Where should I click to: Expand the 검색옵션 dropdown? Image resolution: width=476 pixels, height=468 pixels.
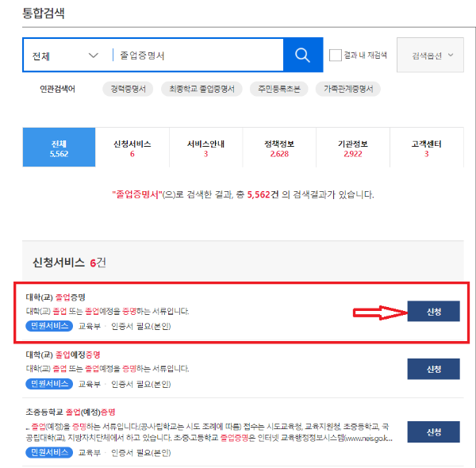point(430,56)
